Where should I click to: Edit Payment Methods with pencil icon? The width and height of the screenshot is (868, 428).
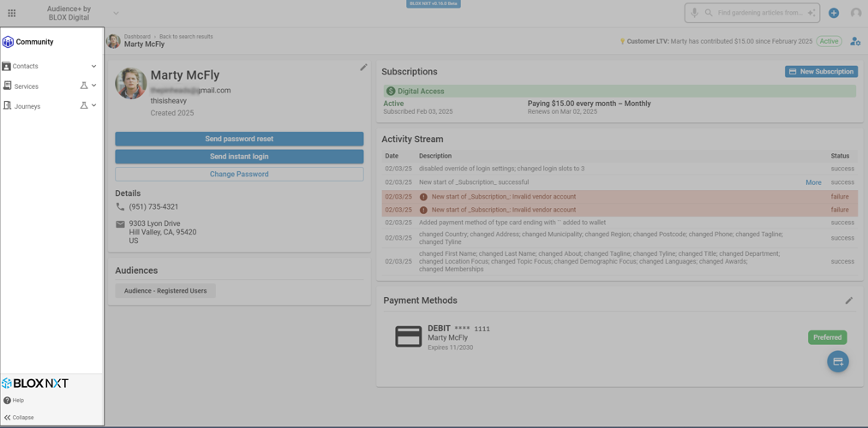[x=849, y=300]
